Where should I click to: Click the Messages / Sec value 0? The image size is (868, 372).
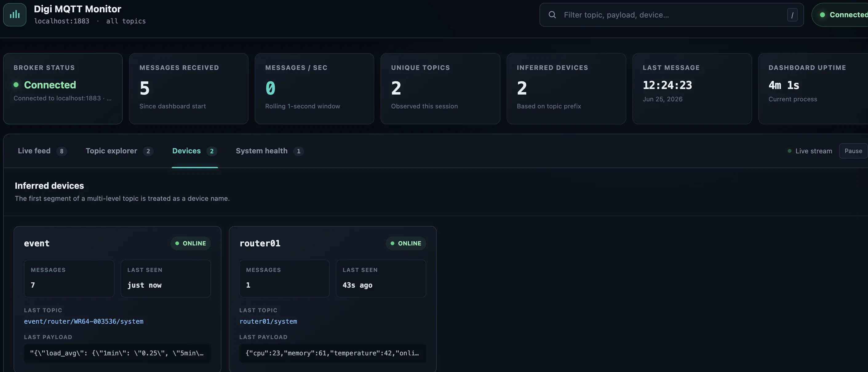tap(270, 88)
